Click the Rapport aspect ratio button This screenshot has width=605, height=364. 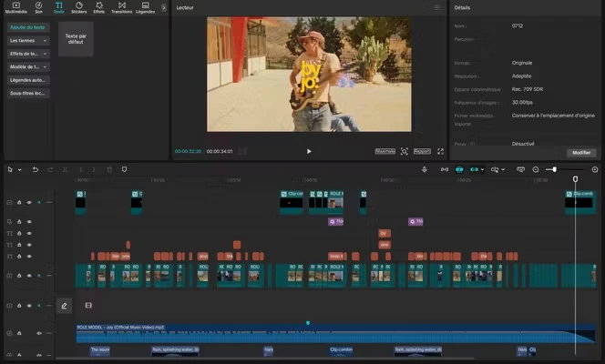point(422,151)
